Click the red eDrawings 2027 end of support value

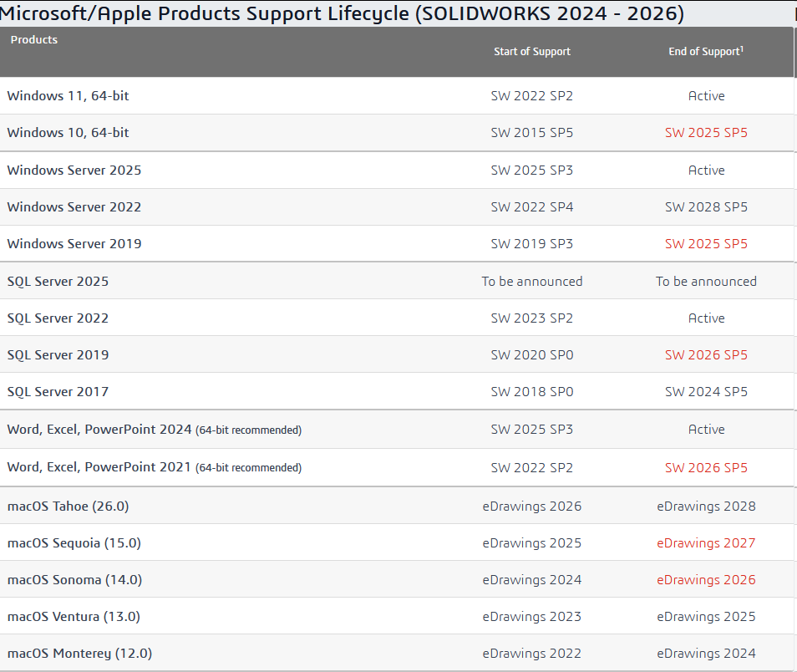point(706,542)
